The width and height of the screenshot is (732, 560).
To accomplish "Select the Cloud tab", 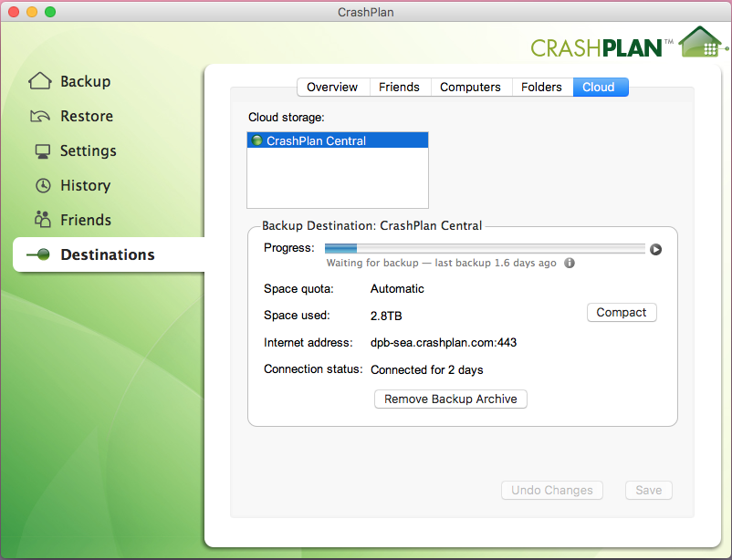I will (600, 87).
